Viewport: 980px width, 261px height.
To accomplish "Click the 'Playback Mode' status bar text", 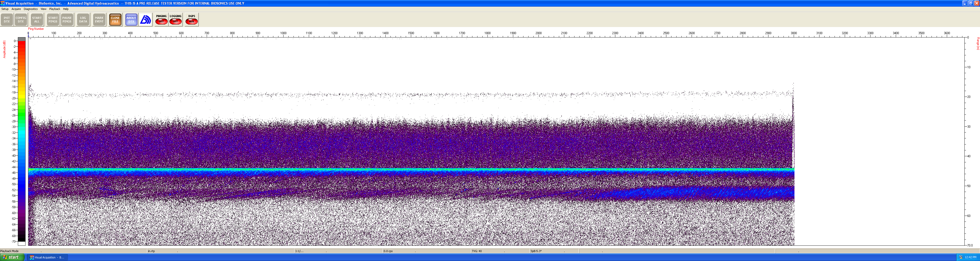I will coord(9,251).
